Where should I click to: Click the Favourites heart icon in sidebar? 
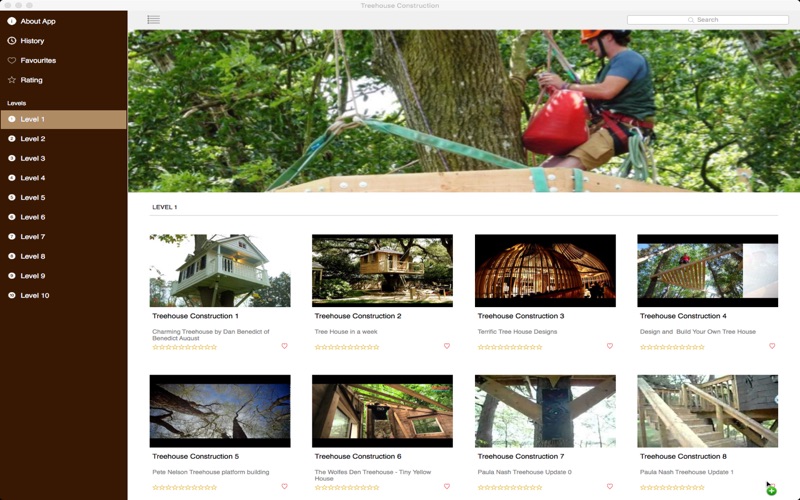point(12,60)
